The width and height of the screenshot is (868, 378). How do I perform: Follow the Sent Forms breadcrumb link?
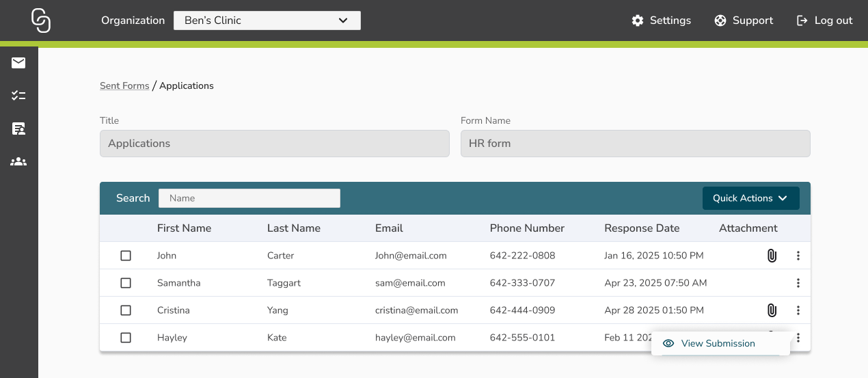point(124,85)
